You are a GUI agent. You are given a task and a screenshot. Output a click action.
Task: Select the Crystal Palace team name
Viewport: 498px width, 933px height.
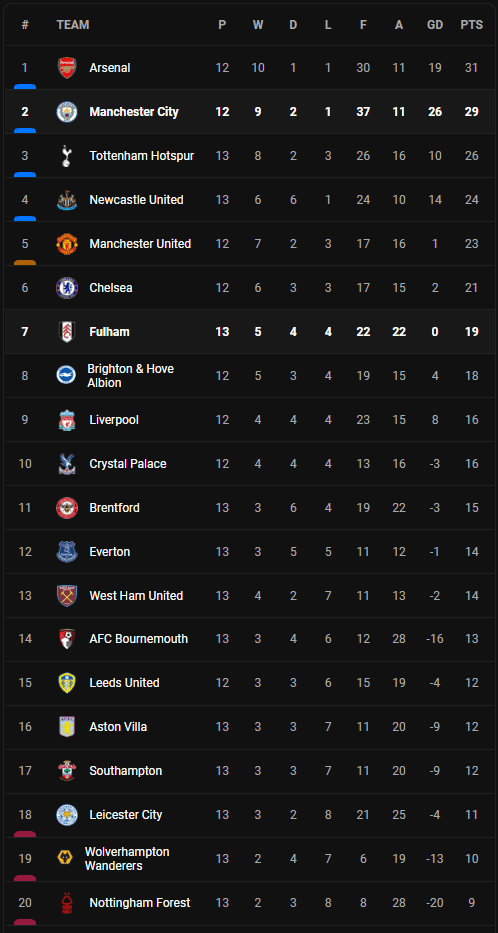(128, 464)
